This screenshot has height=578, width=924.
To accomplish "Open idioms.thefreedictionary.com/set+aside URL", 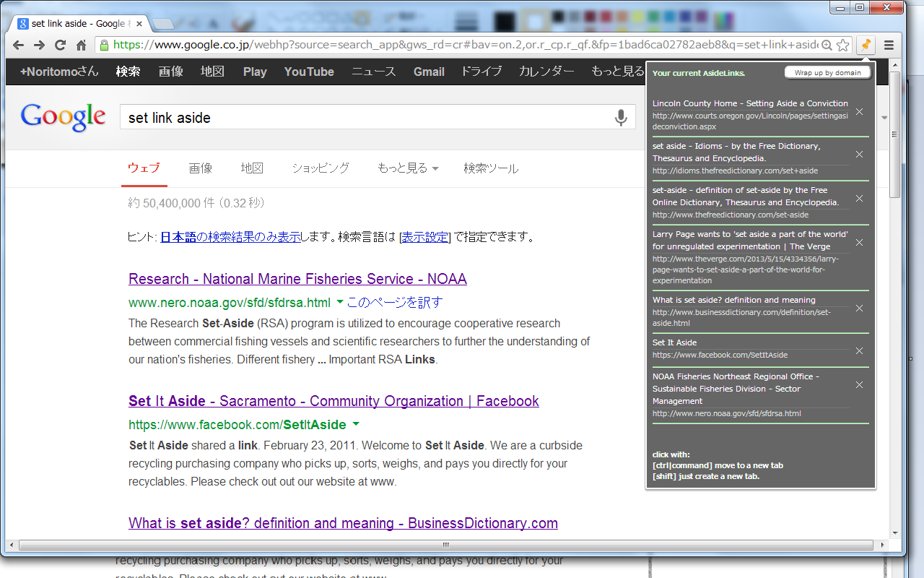I will pyautogui.click(x=735, y=171).
